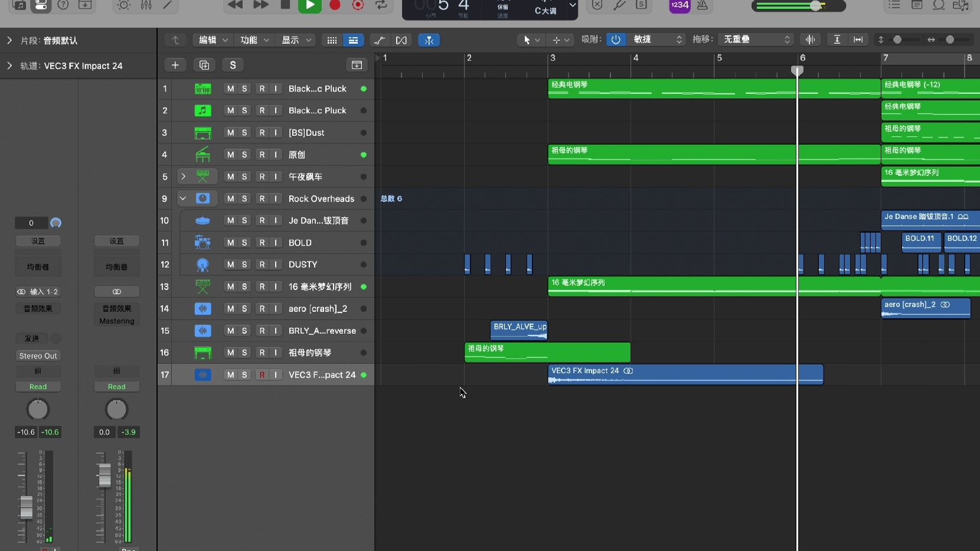Toggle the metronome click icon
The height and width of the screenshot is (551, 980).
pos(703,5)
